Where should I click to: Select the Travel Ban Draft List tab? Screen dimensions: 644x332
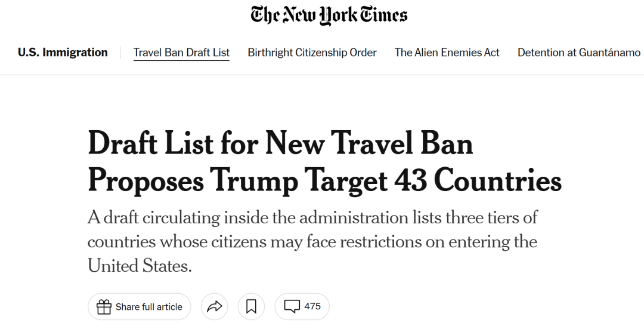181,53
